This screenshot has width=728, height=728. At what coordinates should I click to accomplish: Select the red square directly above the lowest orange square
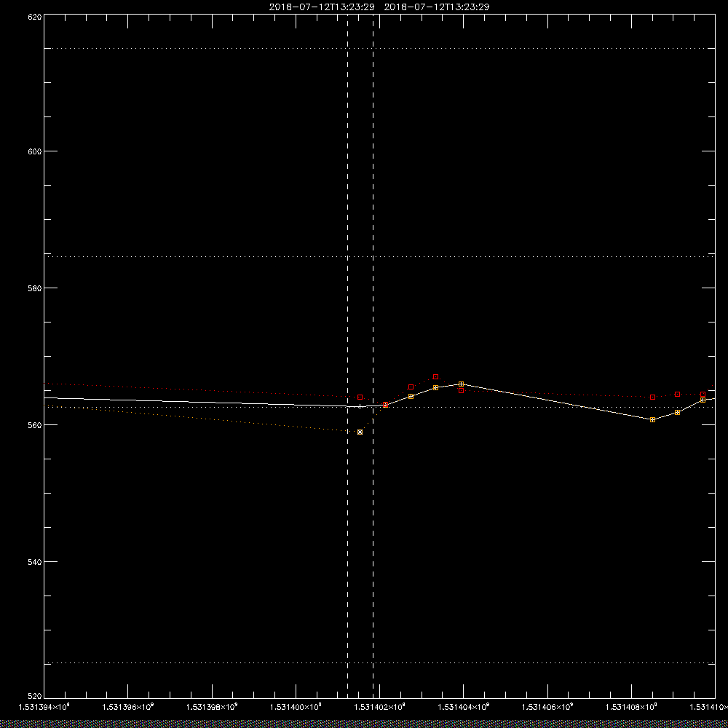tap(652, 397)
